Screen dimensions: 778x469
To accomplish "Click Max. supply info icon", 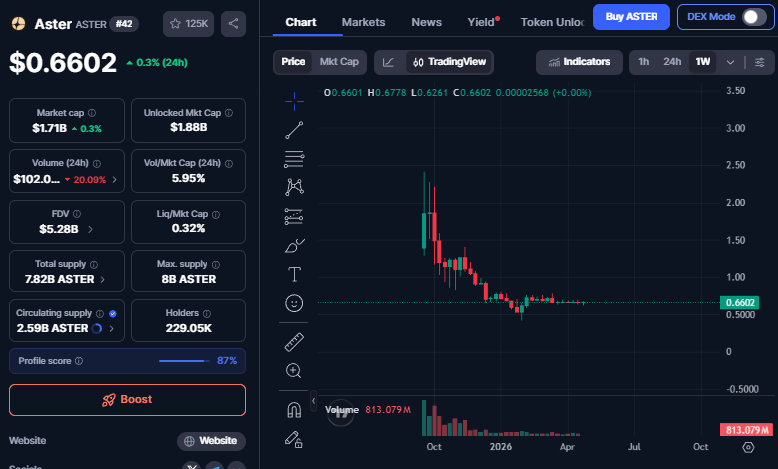I will point(216,265).
